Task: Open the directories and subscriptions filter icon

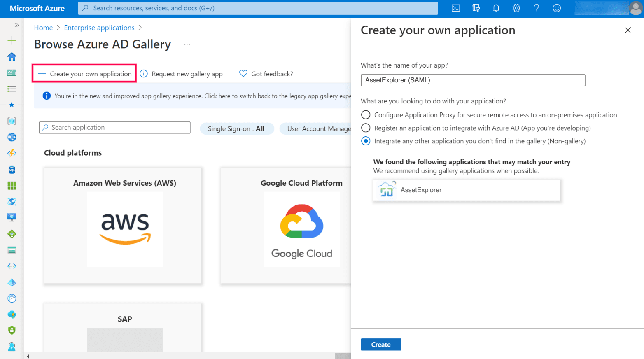Action: point(476,8)
